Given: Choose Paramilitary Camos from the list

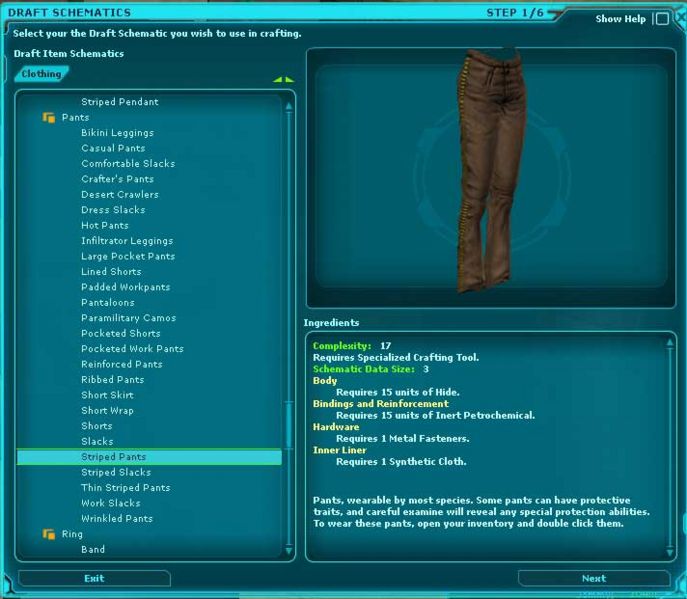Looking at the screenshot, I should pos(128,318).
